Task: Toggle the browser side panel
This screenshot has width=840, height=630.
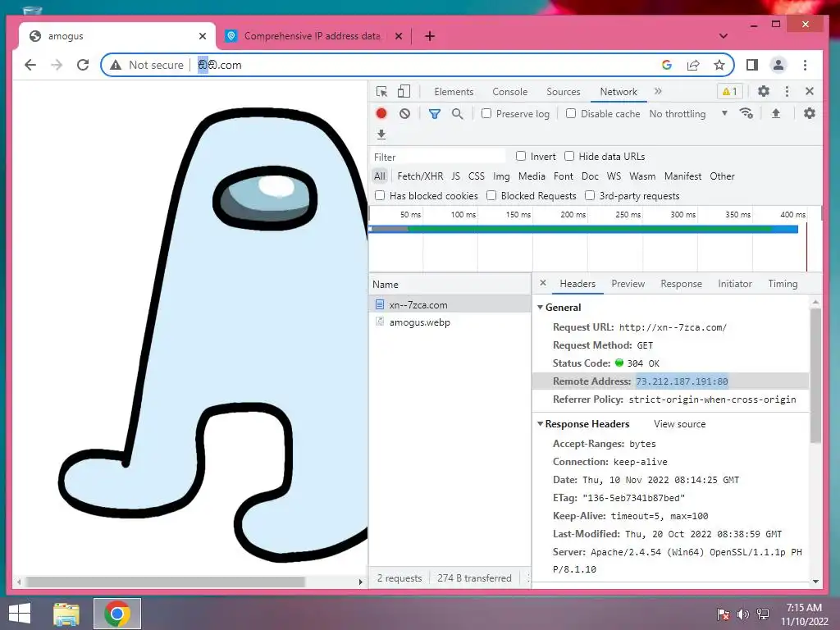Action: (752, 65)
